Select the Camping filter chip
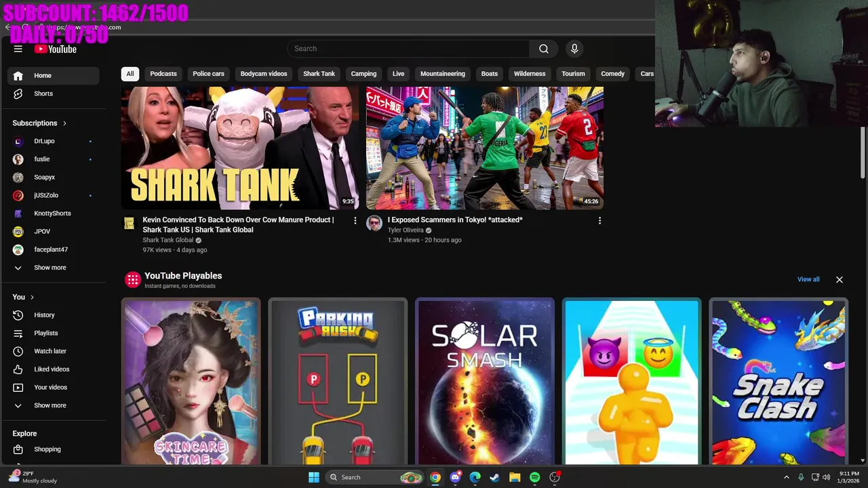This screenshot has height=488, width=868. 363,74
